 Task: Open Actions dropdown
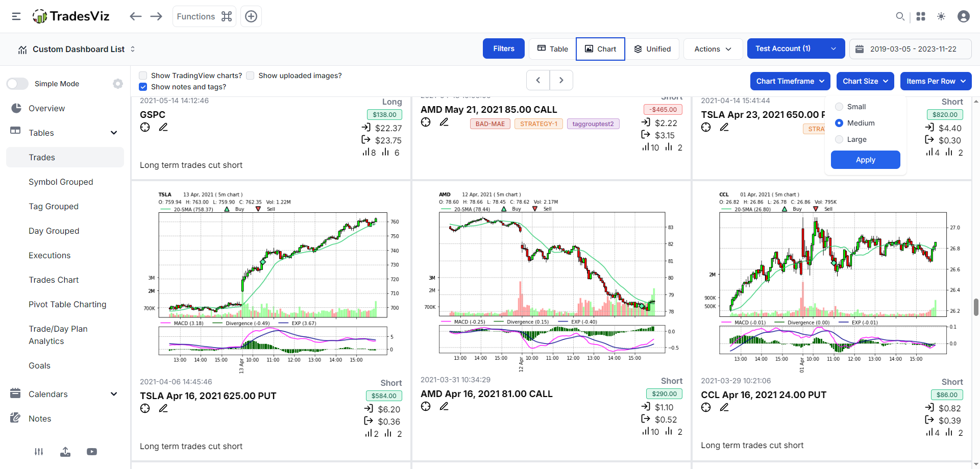point(713,49)
